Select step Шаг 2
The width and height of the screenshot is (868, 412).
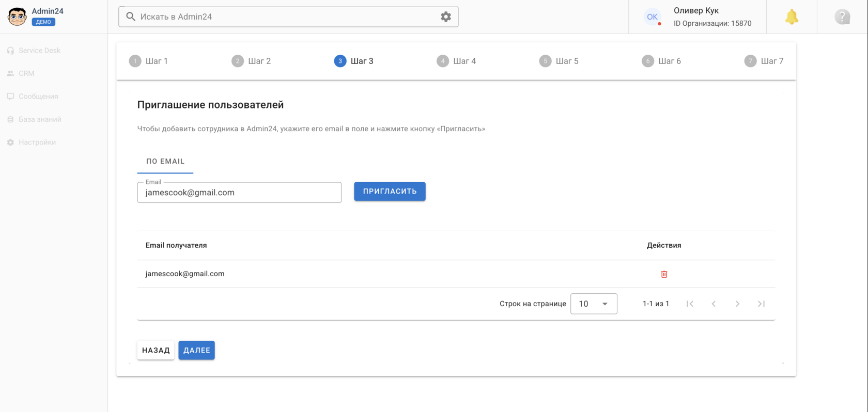[251, 61]
